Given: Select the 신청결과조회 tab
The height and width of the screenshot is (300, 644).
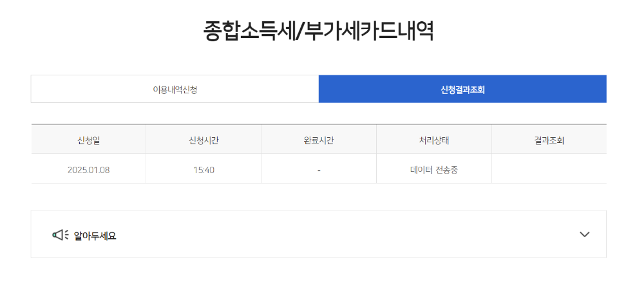Looking at the screenshot, I should coord(462,89).
